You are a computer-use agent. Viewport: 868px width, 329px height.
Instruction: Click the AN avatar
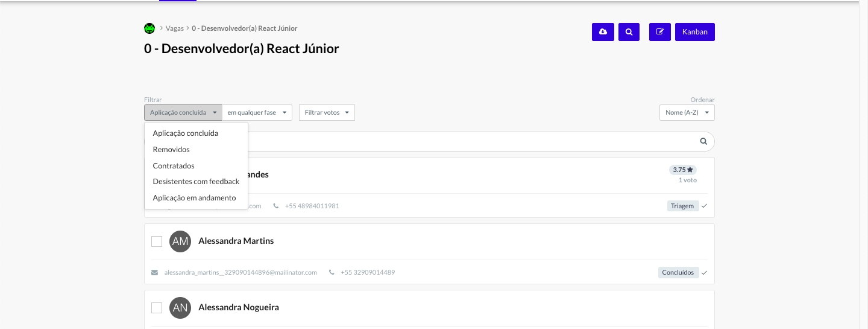[180, 308]
